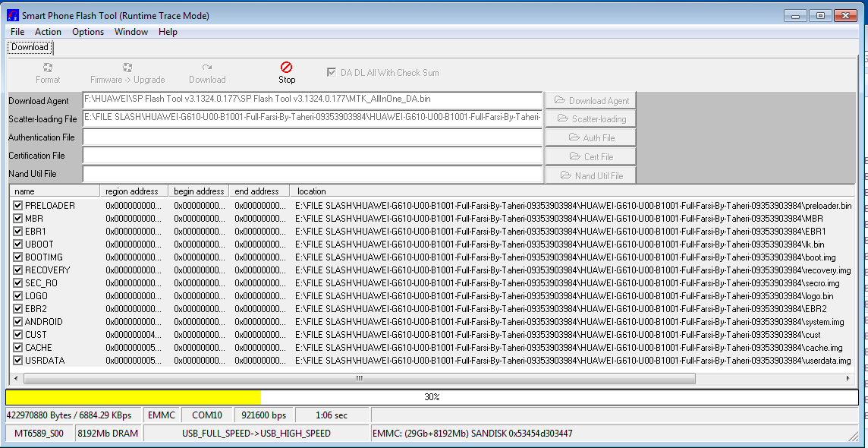The image size is (868, 448).
Task: Click the Firmware Upgrade toolbar icon
Action: point(127,68)
